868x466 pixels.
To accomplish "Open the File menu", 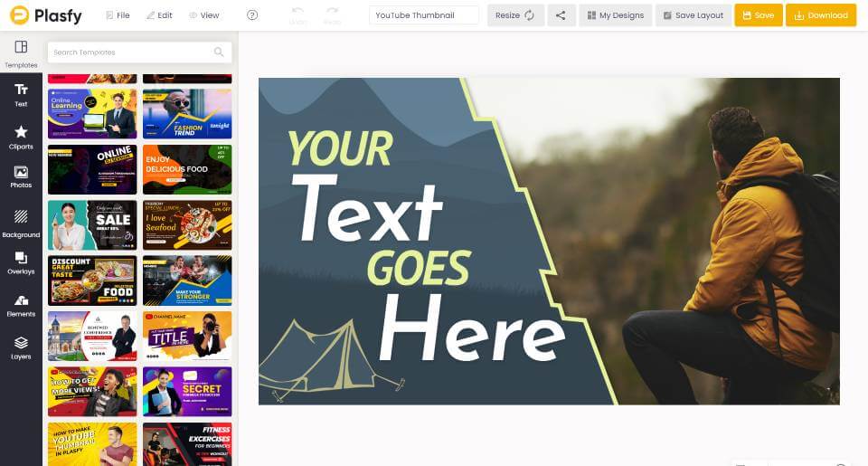I will [118, 15].
